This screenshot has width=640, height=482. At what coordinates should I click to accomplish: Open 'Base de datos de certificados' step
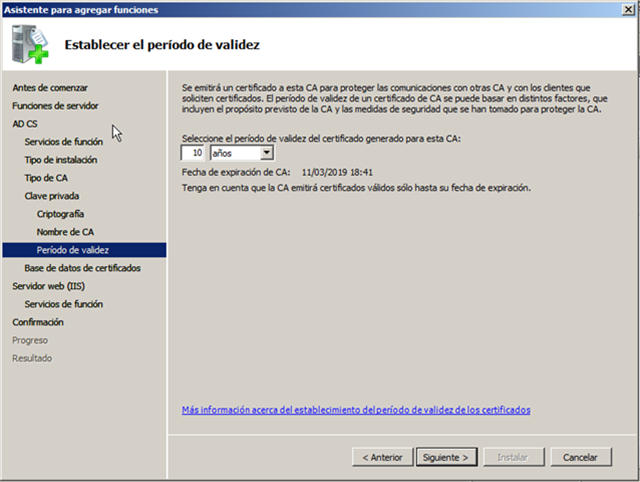click(x=82, y=268)
